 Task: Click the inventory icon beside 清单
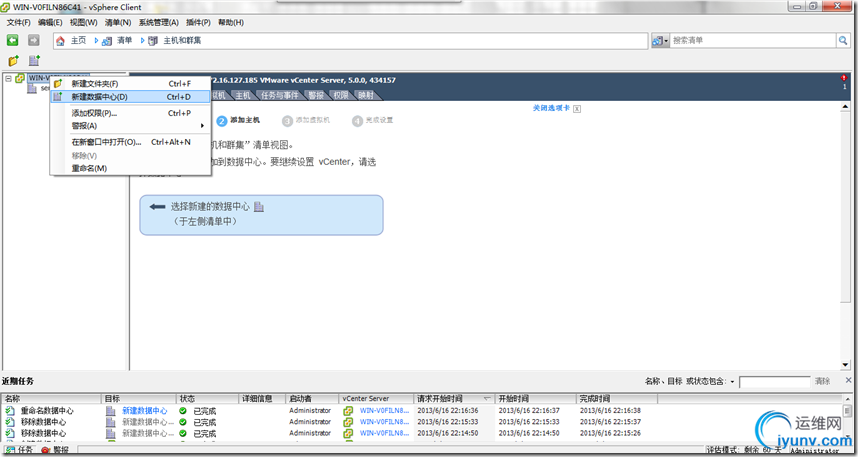point(107,41)
